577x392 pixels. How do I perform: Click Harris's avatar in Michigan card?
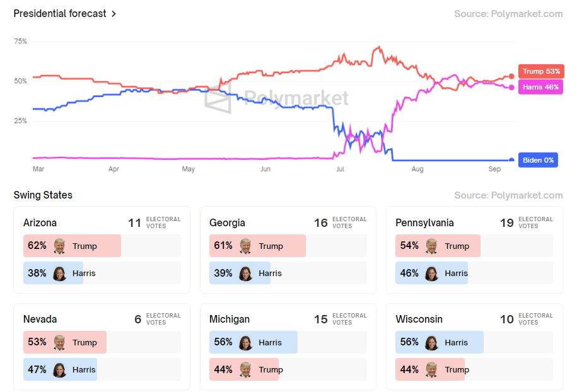click(x=246, y=342)
